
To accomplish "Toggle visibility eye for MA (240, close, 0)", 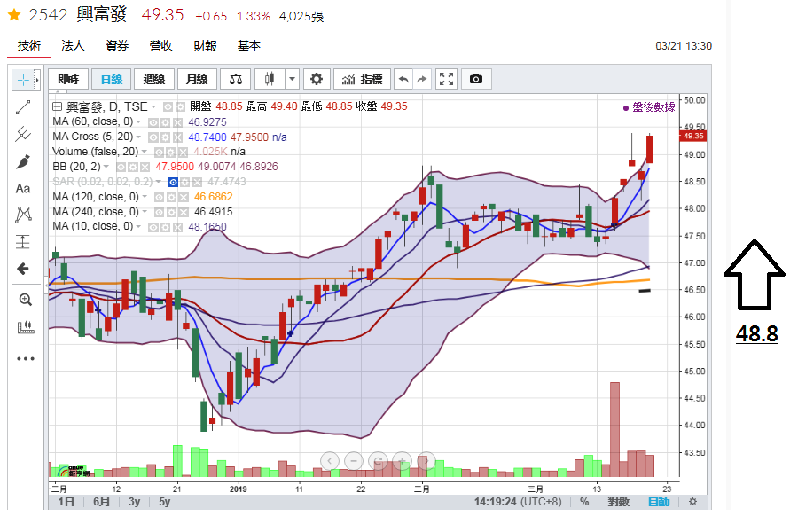I will click(160, 212).
